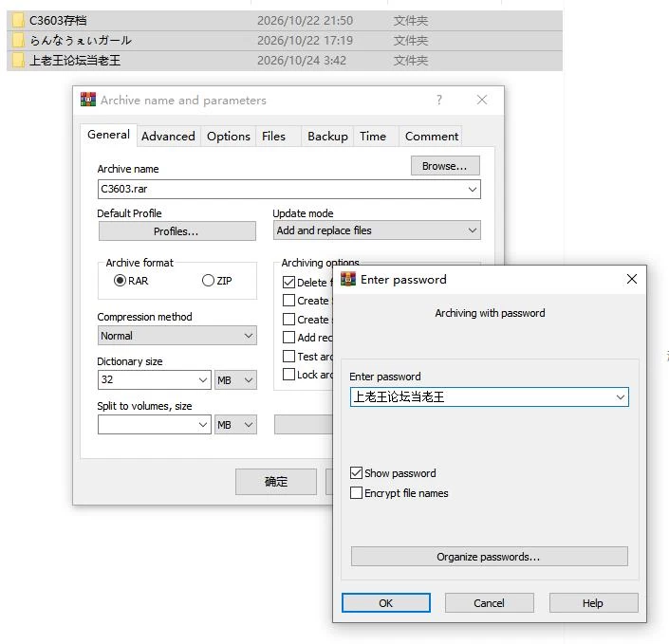Viewport: 669px width, 644px height.
Task: Click the 上老王论坛当老王 folder icon
Action: (18, 60)
